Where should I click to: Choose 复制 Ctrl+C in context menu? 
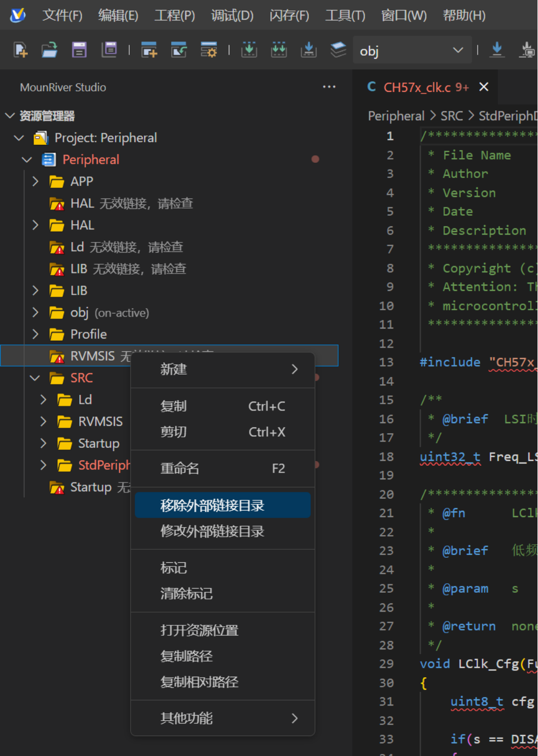click(223, 406)
